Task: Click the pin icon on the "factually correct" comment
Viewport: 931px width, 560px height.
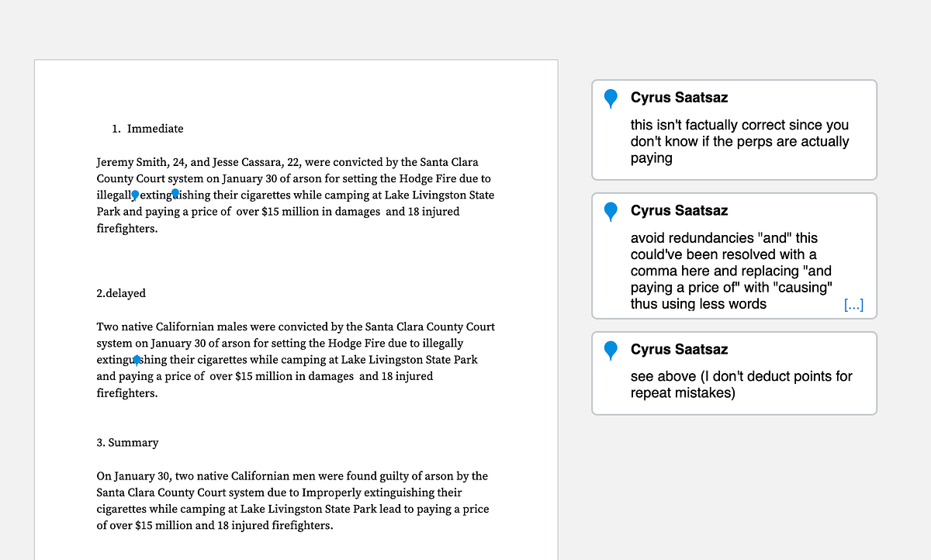Action: point(611,99)
